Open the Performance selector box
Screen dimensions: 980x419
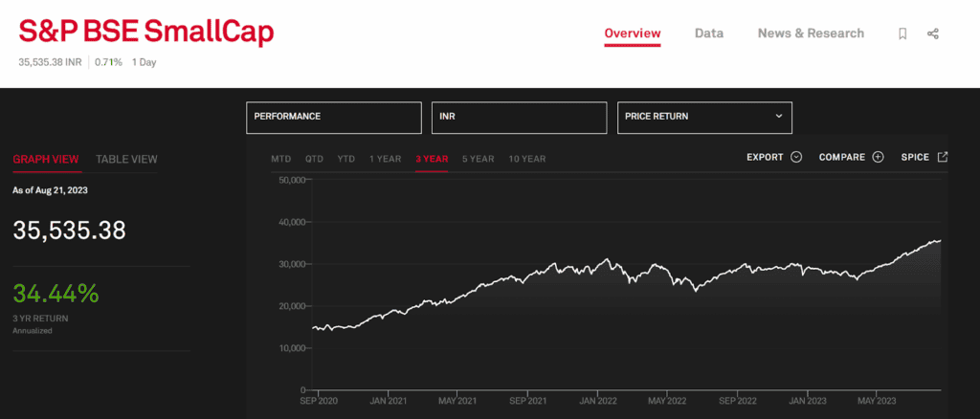[334, 117]
